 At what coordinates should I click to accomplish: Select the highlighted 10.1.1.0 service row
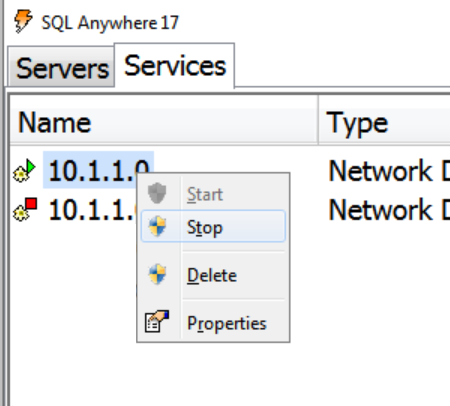pyautogui.click(x=98, y=170)
